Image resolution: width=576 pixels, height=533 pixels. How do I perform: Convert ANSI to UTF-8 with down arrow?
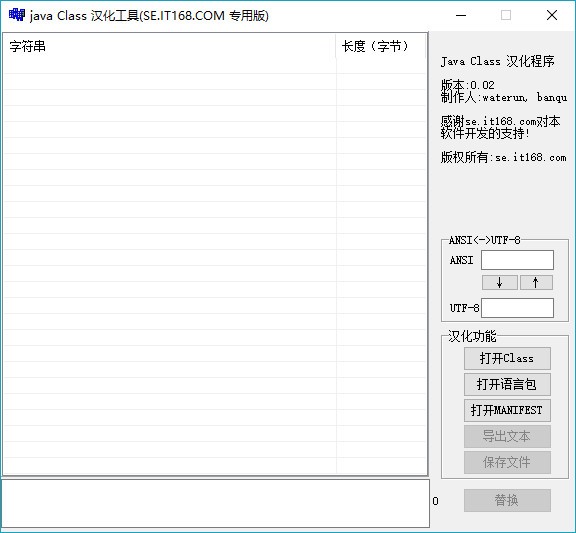500,282
